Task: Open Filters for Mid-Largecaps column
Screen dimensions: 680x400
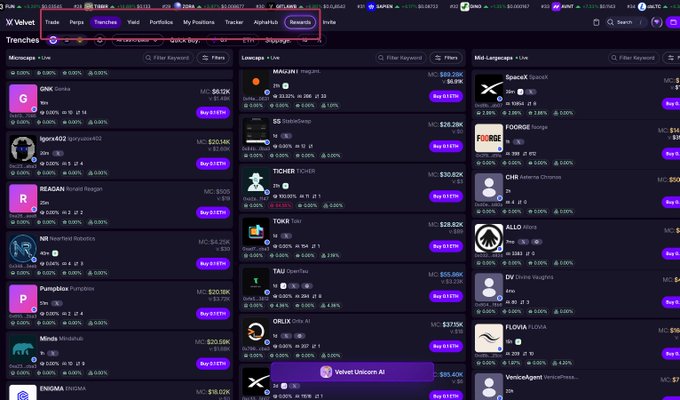Action: (x=672, y=58)
